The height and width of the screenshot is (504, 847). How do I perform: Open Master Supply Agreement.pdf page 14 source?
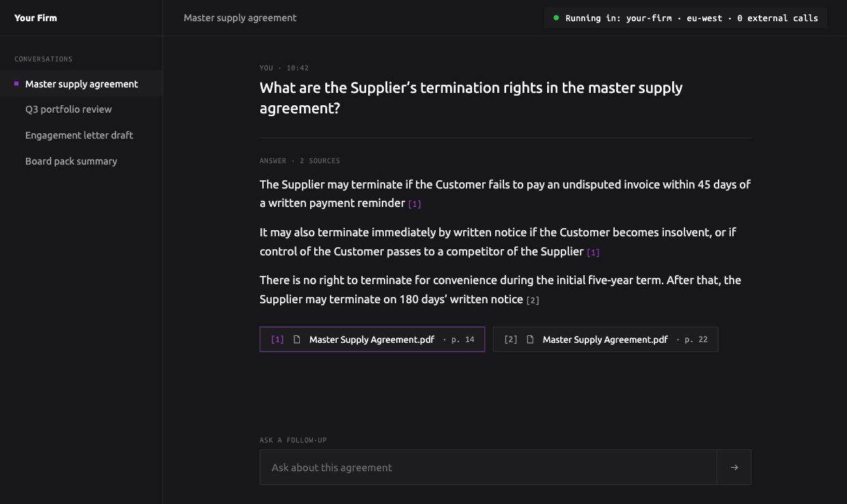[372, 339]
